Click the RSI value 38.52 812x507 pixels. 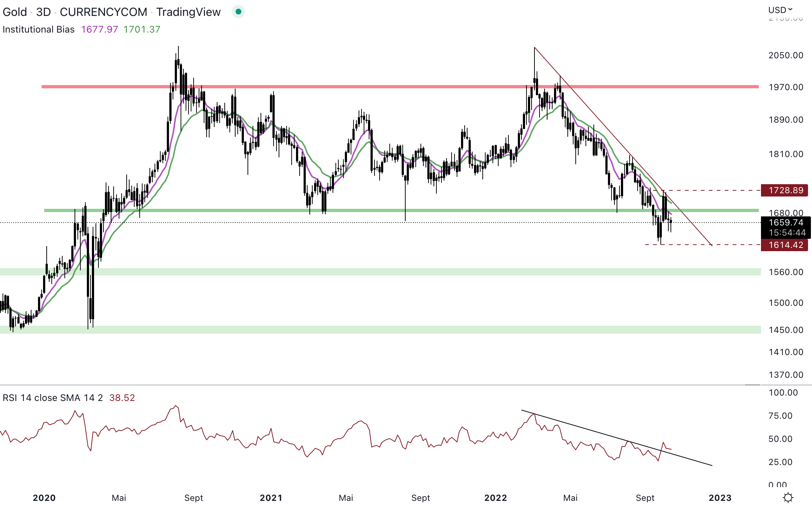click(122, 398)
